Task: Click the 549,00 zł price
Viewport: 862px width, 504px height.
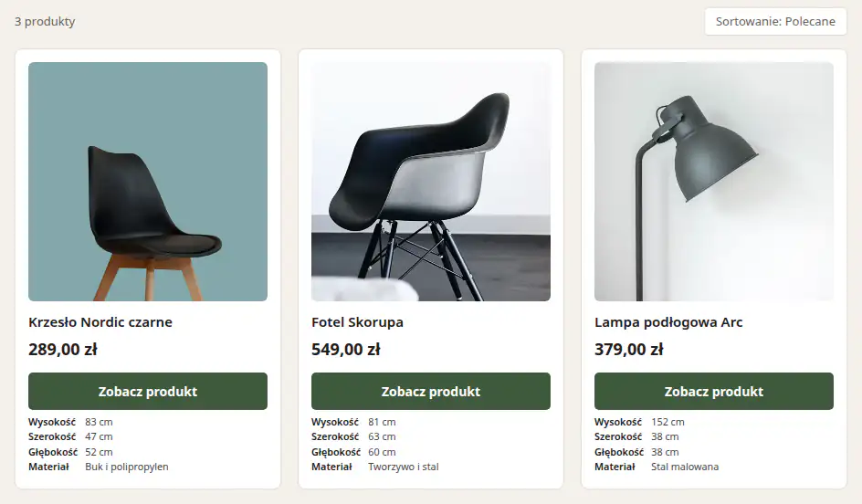Action: 346,350
